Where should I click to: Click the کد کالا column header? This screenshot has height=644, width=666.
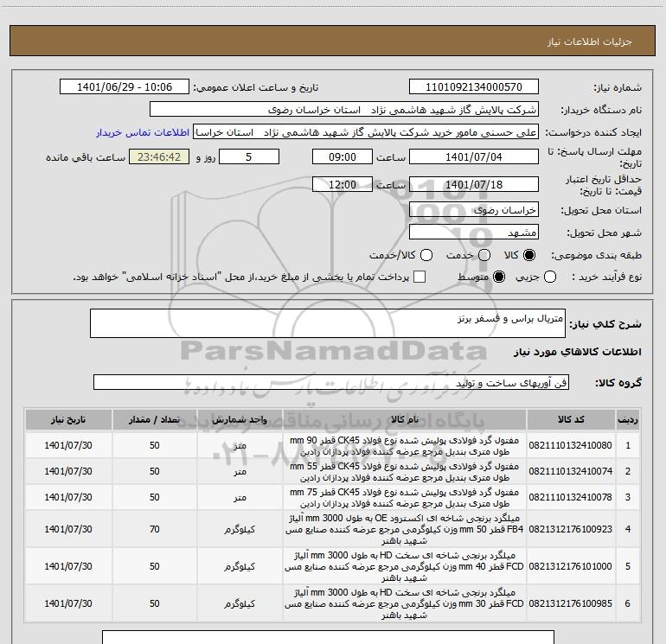571,419
